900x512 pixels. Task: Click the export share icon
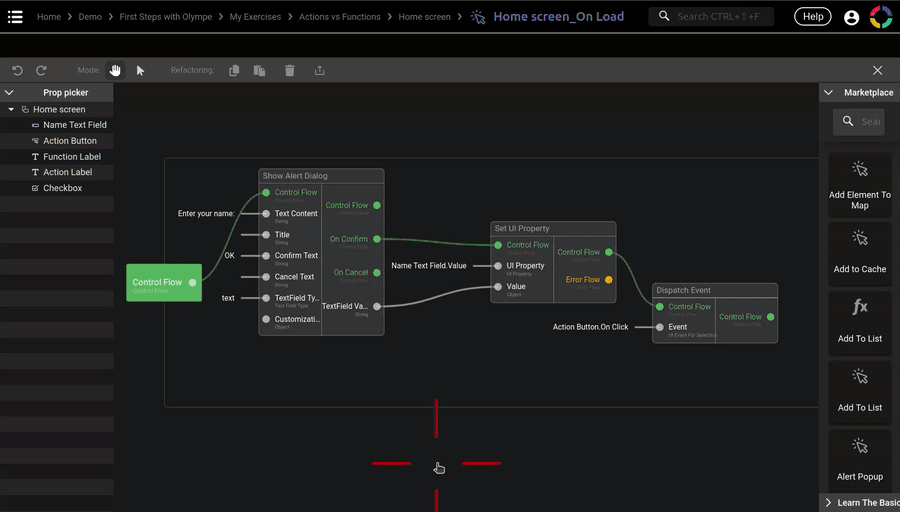pyautogui.click(x=320, y=71)
